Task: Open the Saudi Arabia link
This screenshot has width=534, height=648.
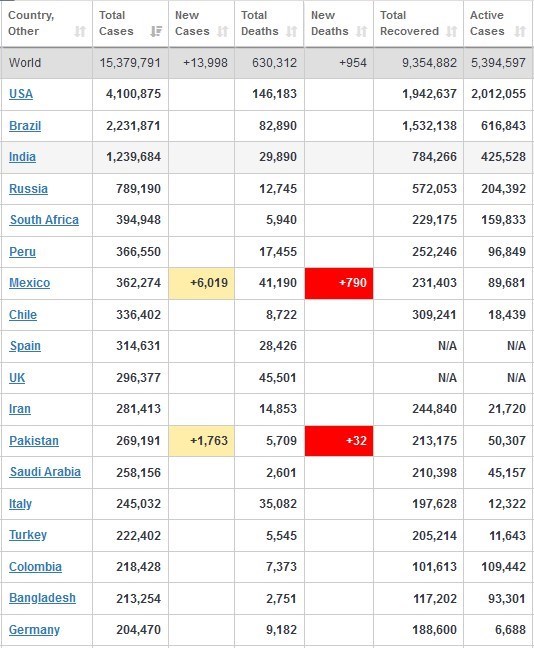Action: (45, 472)
